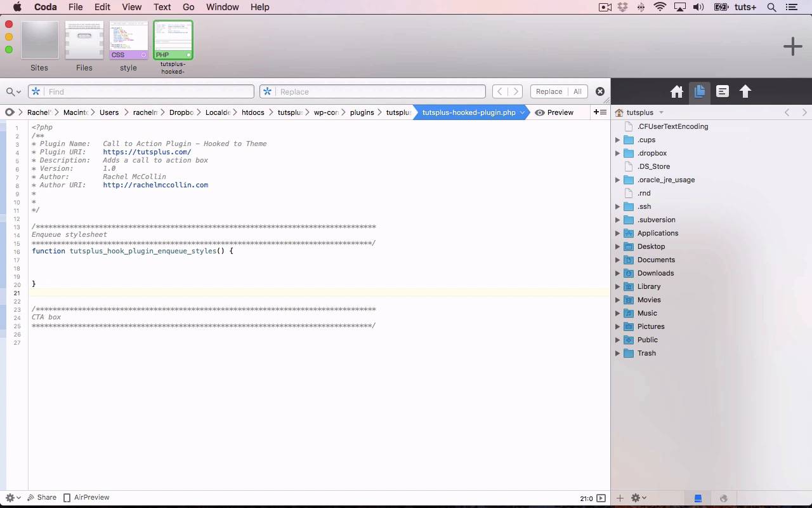The width and height of the screenshot is (812, 508).
Task: Select the Public folder icon
Action: coord(629,340)
